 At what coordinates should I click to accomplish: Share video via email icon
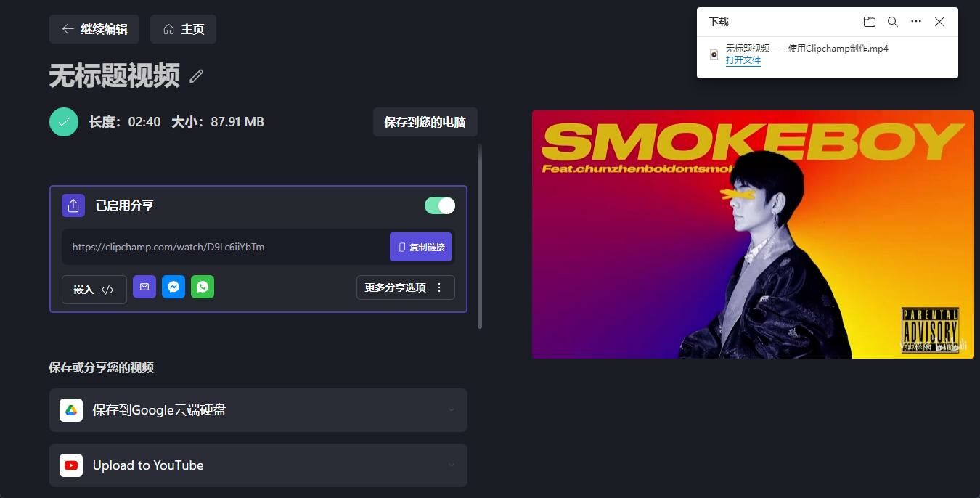pos(144,287)
